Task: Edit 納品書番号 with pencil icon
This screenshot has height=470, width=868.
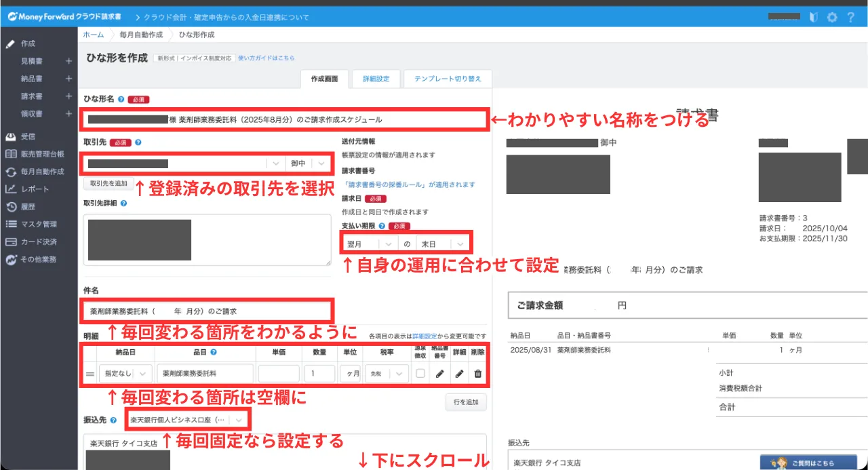Action: tap(439, 373)
